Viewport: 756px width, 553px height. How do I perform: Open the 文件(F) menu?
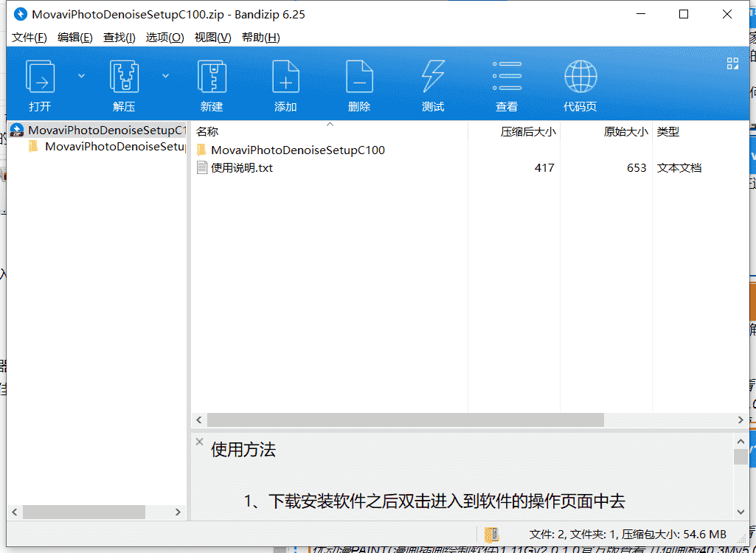(29, 38)
